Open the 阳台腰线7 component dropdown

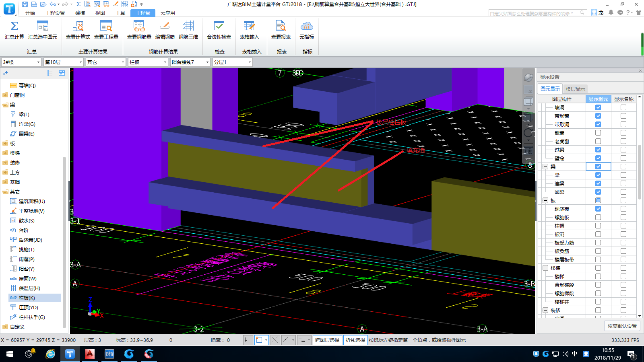pyautogui.click(x=190, y=62)
